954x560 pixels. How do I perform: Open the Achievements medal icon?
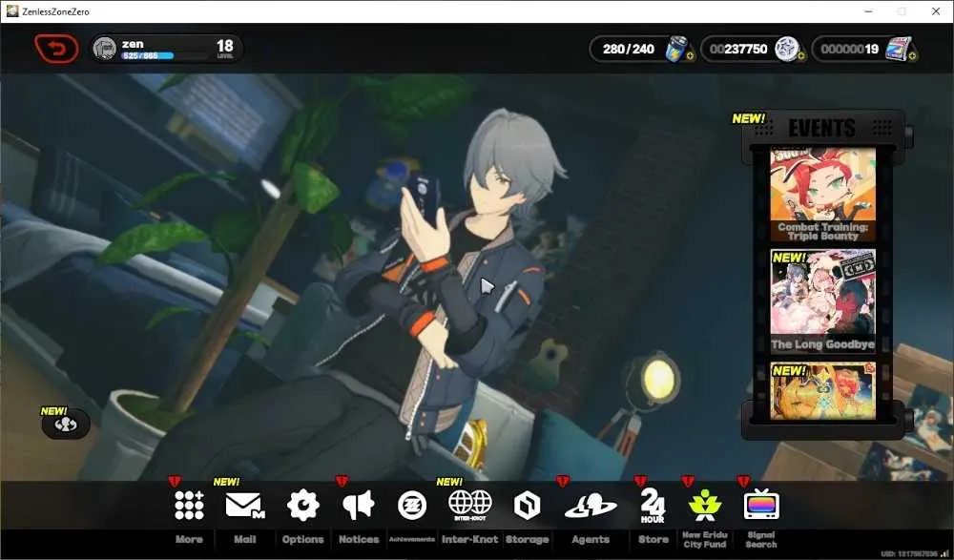click(412, 506)
